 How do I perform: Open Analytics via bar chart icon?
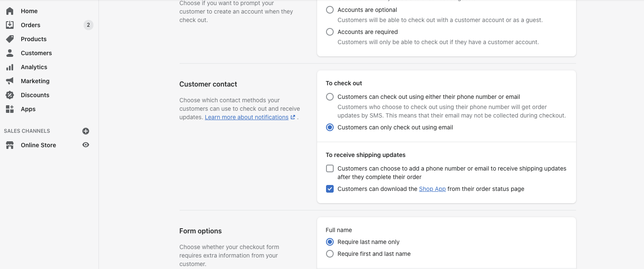point(10,67)
